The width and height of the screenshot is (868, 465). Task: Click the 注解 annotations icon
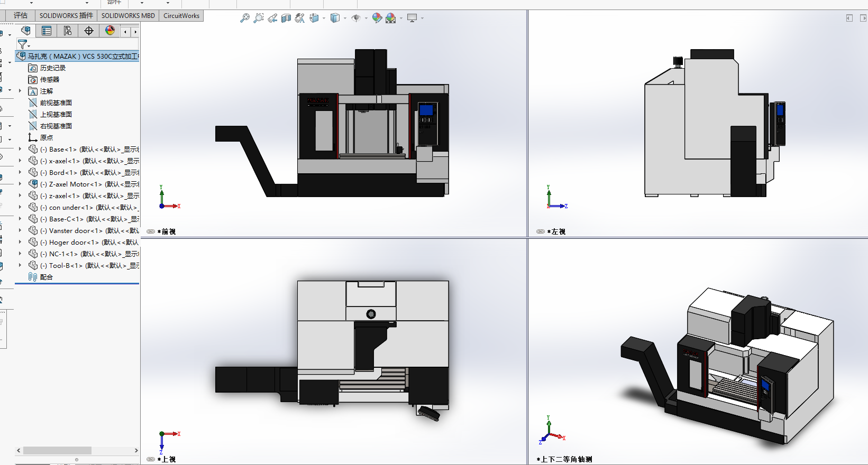tap(33, 91)
